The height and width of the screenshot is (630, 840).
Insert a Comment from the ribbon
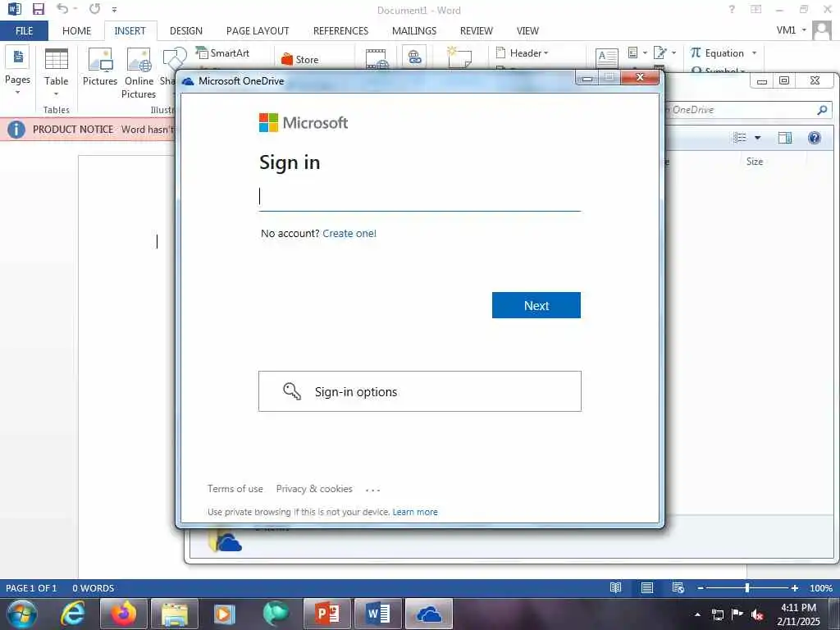459,57
